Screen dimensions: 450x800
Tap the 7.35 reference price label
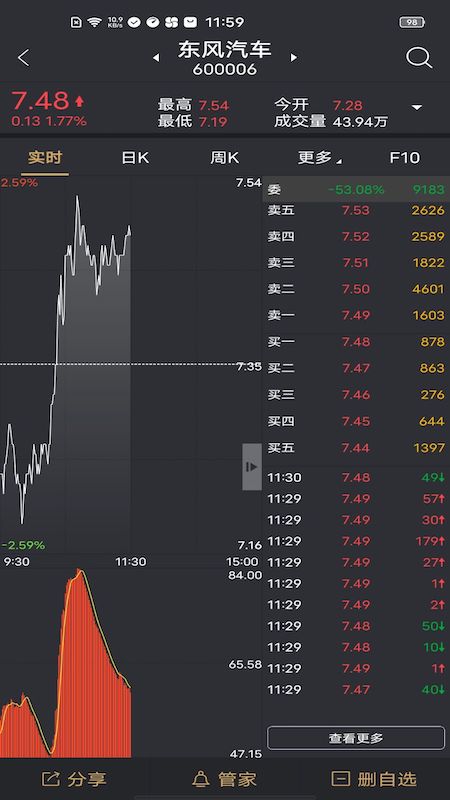click(x=249, y=366)
